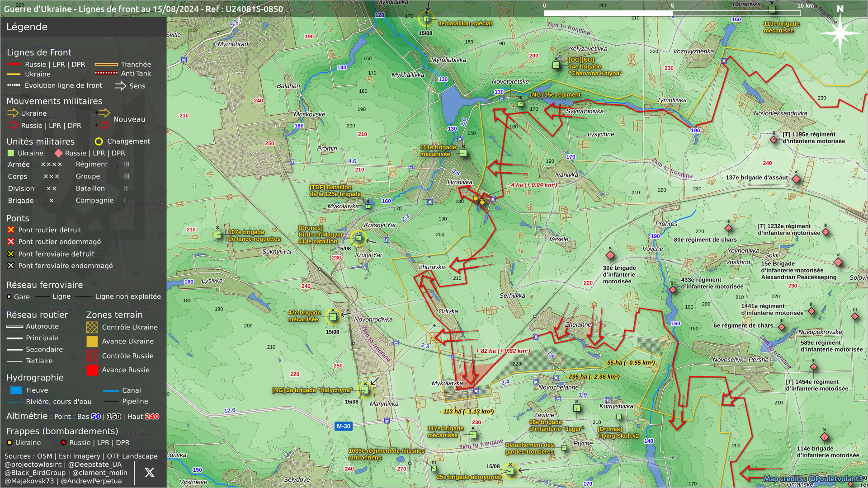This screenshot has width=868, height=488.
Task: Click the Map credits Pouletvolant3 text
Action: click(813, 479)
